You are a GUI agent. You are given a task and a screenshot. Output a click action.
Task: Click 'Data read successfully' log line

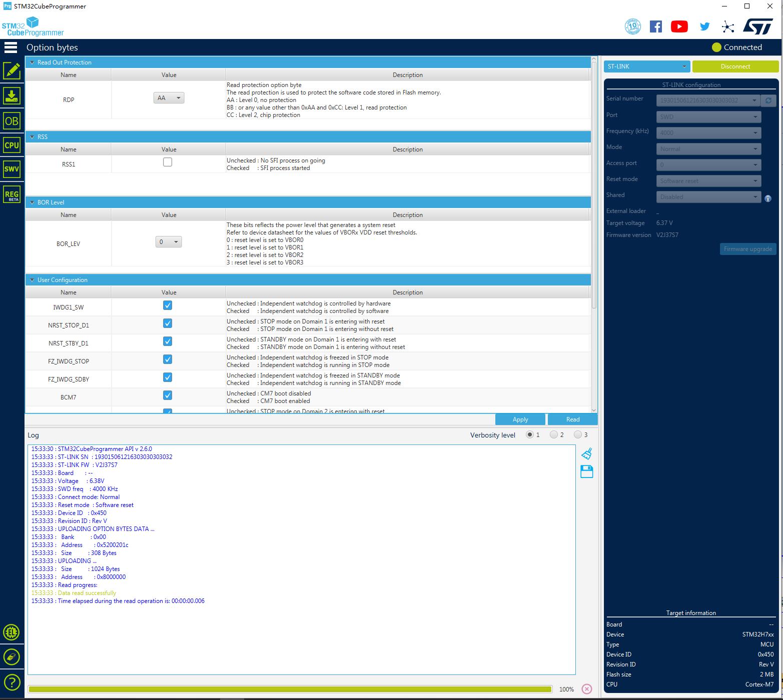(x=74, y=593)
